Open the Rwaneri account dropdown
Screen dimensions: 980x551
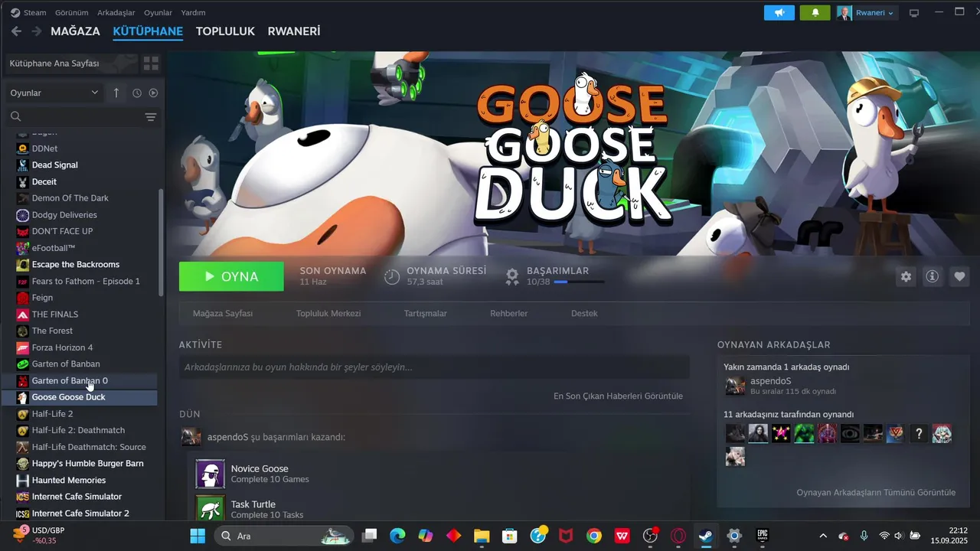point(867,12)
